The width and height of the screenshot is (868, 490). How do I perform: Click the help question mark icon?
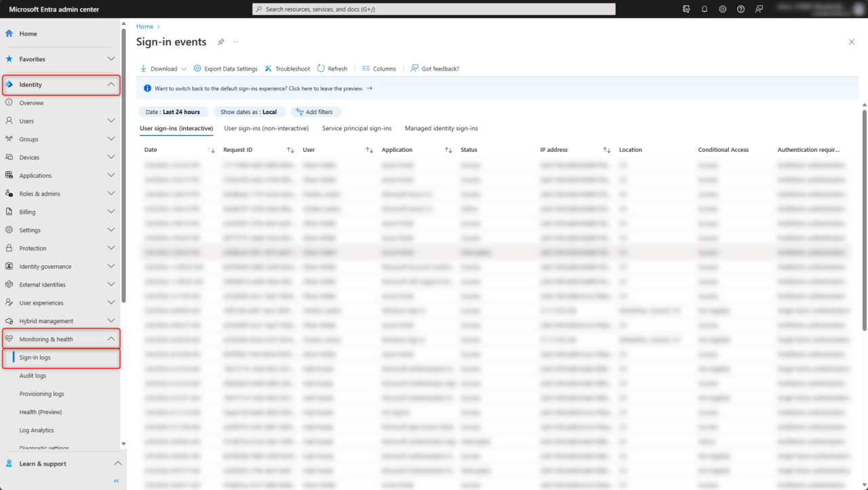coord(741,9)
